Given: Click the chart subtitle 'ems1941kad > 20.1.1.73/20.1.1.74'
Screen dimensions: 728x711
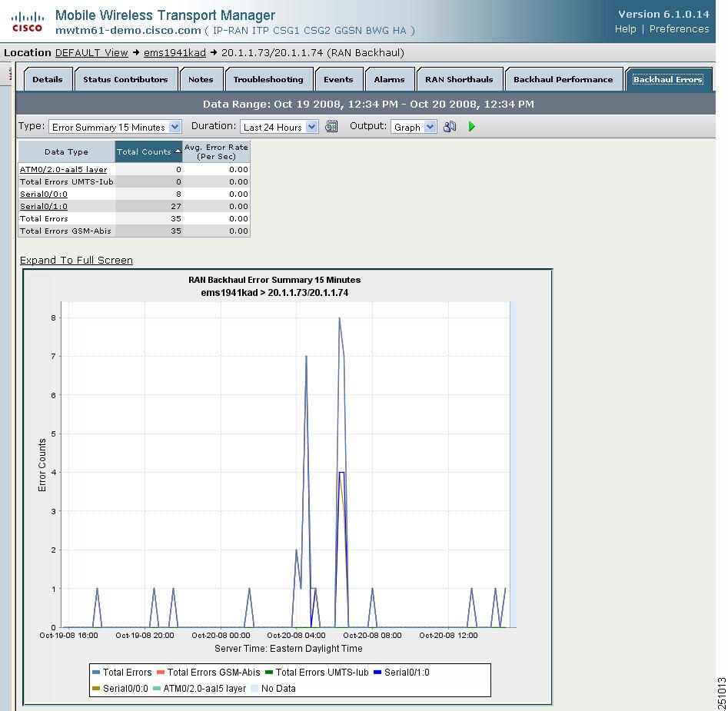Looking at the screenshot, I should point(274,293).
